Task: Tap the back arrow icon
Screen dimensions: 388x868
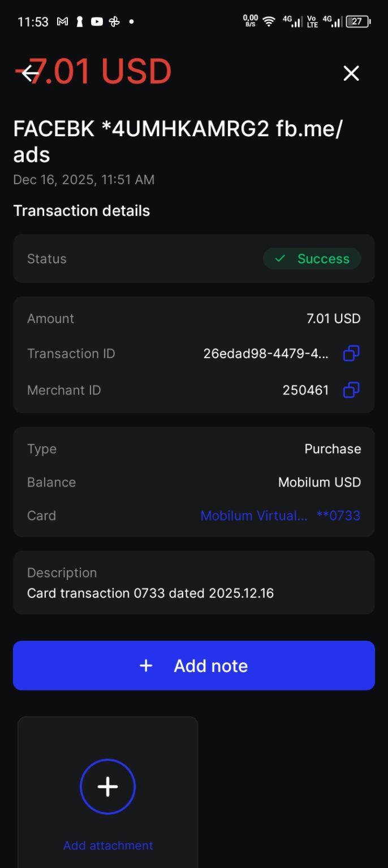Action: coord(29,73)
